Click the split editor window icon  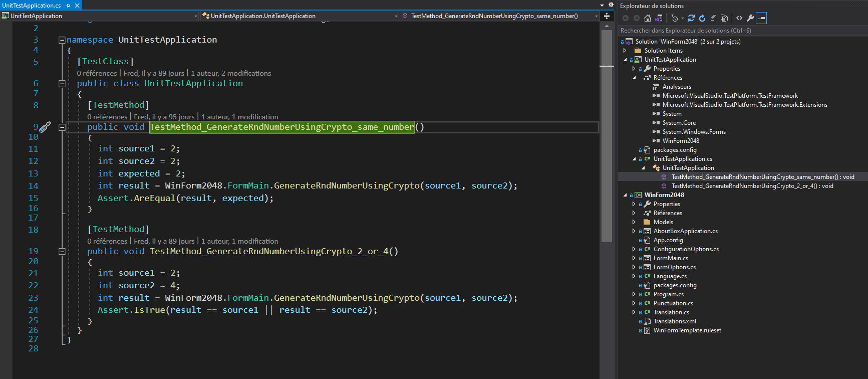(607, 16)
